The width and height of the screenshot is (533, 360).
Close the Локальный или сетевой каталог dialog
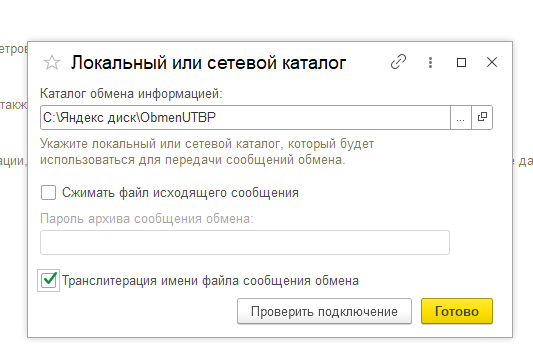492,62
